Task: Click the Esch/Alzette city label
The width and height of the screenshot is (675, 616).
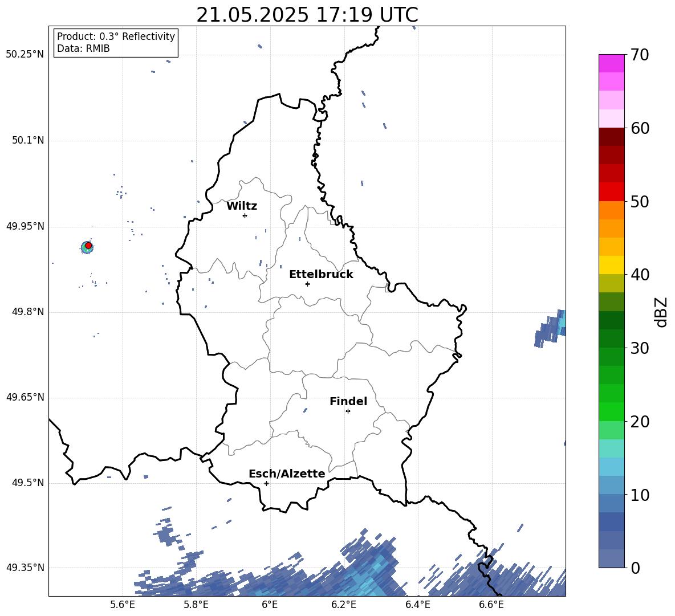Action: point(287,474)
